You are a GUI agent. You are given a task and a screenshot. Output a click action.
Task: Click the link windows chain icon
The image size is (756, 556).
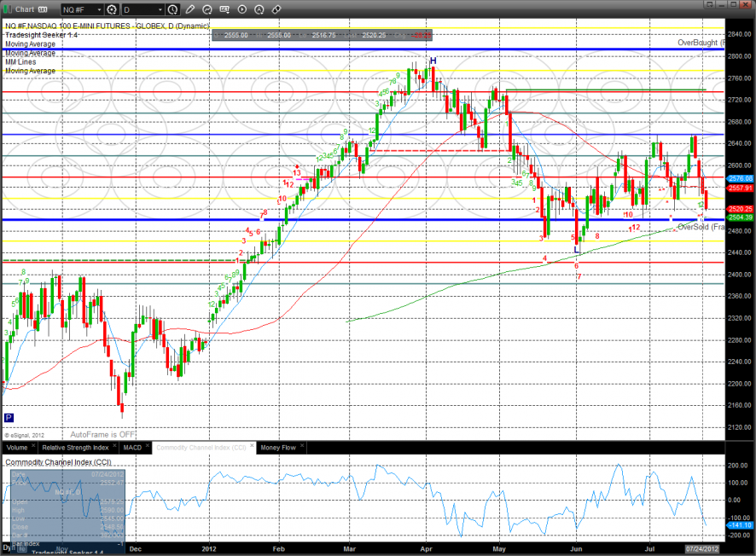[276, 9]
